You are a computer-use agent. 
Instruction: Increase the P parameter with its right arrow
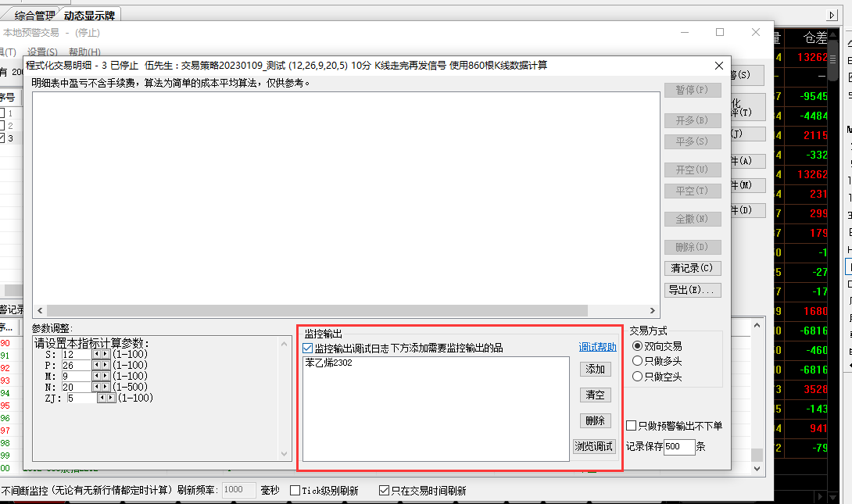coord(106,365)
